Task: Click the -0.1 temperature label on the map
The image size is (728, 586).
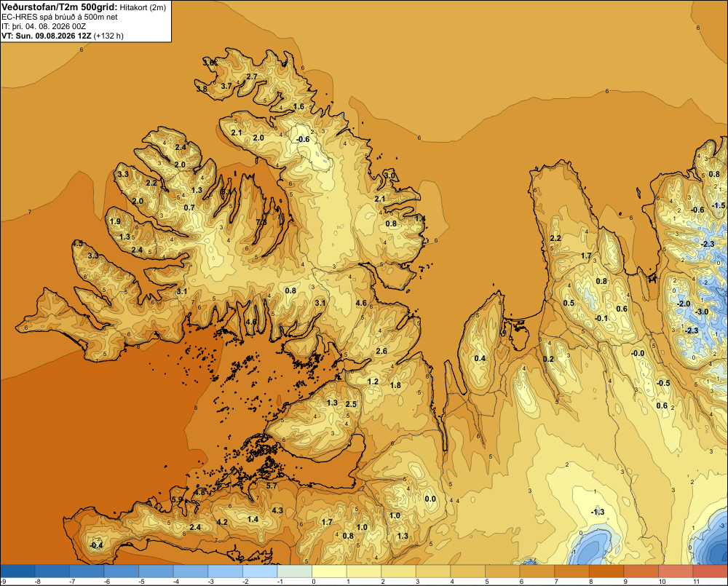Action: pyautogui.click(x=601, y=318)
